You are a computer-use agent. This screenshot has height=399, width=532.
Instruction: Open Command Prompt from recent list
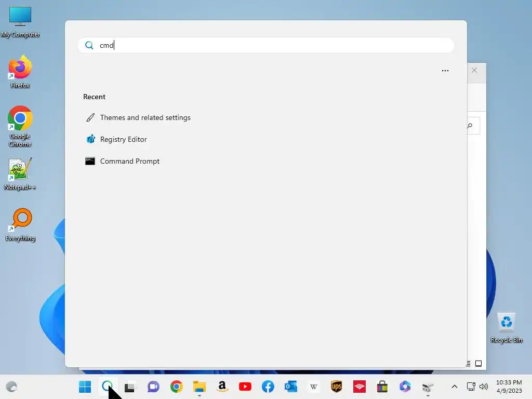(x=122, y=161)
